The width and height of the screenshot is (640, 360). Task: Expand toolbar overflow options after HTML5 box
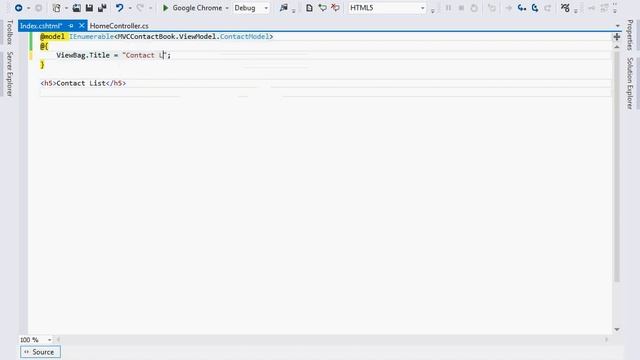pos(433,10)
